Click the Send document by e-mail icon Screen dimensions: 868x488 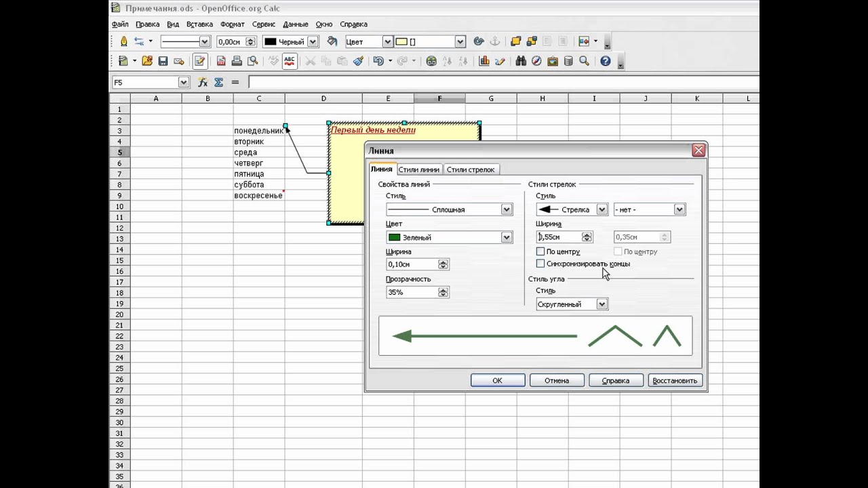tap(179, 61)
